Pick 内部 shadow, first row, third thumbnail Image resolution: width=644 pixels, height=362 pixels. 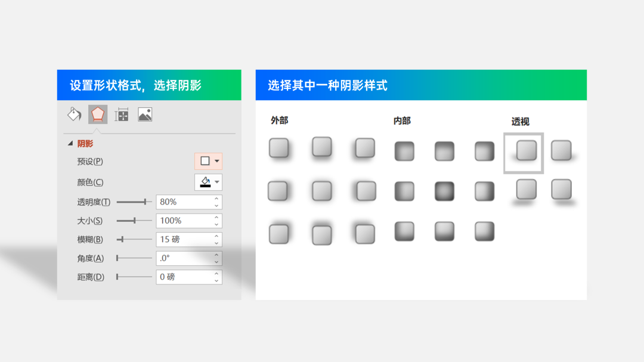(485, 151)
